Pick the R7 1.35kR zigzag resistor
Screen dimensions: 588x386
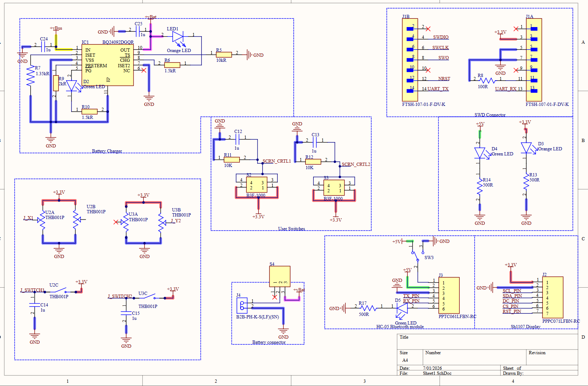[31, 76]
